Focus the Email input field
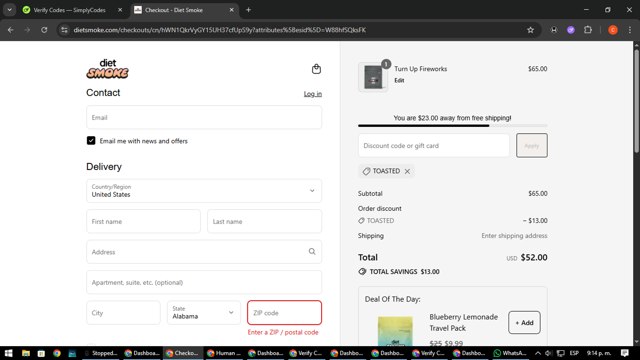 (204, 118)
